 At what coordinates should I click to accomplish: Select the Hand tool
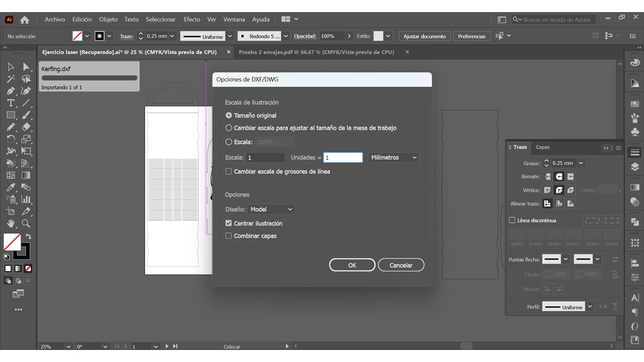(x=11, y=223)
